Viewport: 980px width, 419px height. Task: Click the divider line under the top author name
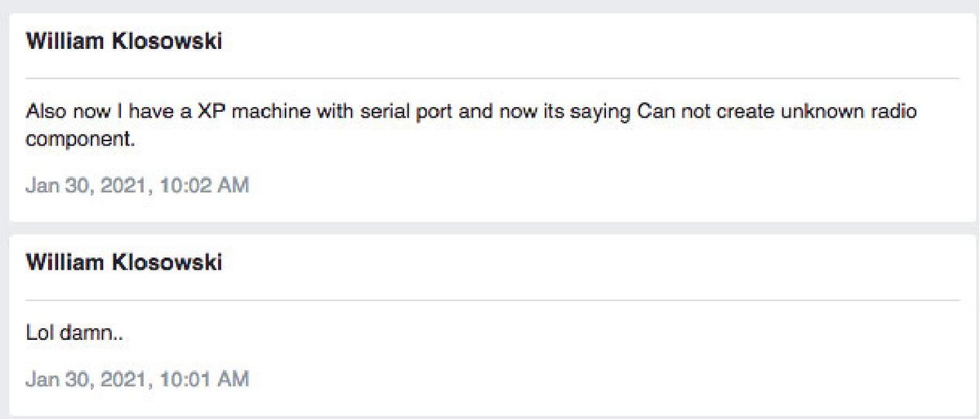492,78
